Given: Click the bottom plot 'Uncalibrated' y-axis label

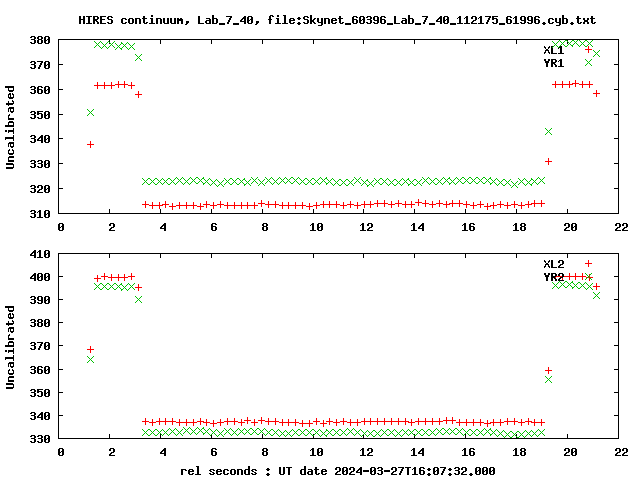Looking at the screenshot, I should pyautogui.click(x=10, y=347).
